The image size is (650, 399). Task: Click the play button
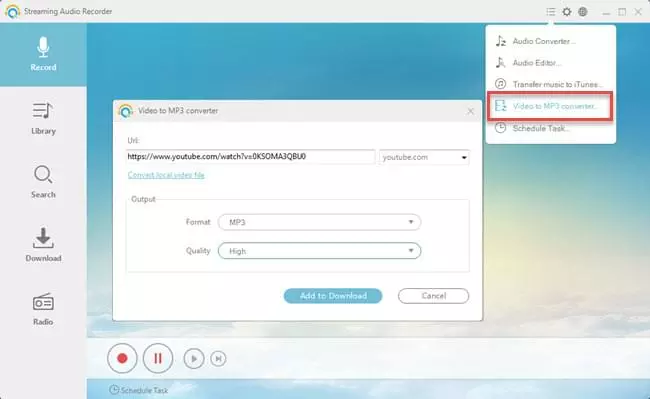(x=194, y=359)
